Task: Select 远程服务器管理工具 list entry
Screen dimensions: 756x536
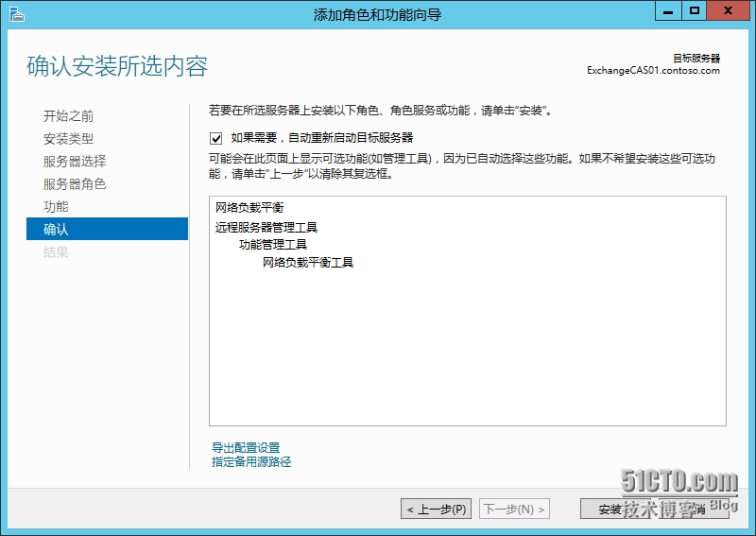Action: point(266,228)
